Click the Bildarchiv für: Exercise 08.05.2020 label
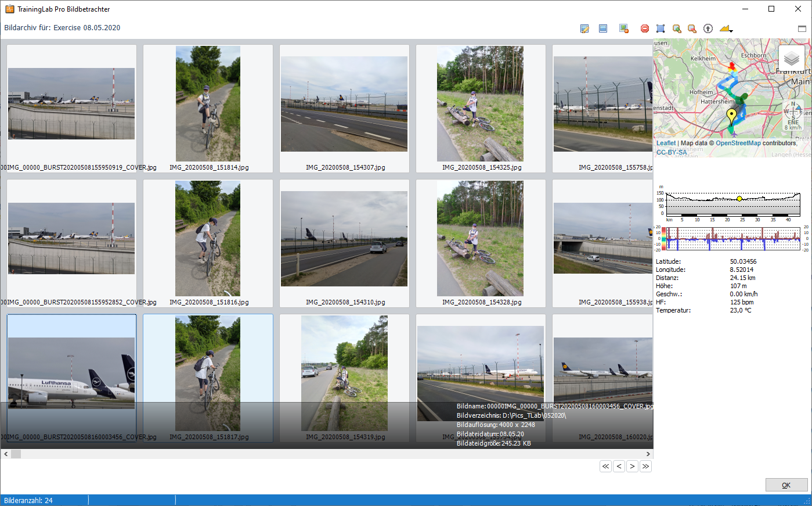Viewport: 812px width, 506px height. (62, 28)
